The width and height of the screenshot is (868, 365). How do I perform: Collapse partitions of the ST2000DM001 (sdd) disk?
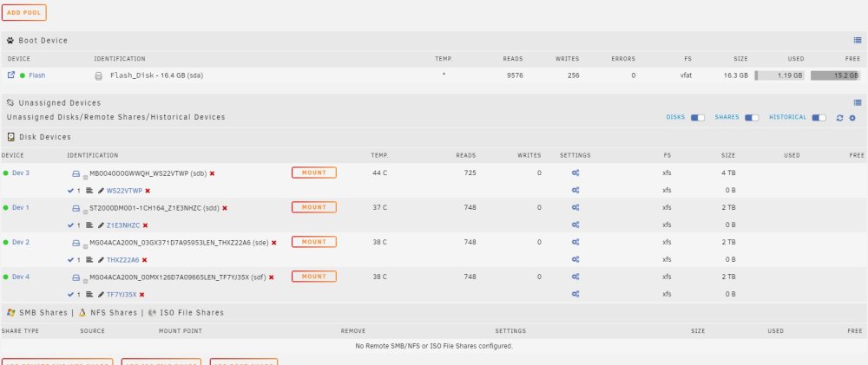(x=85, y=212)
